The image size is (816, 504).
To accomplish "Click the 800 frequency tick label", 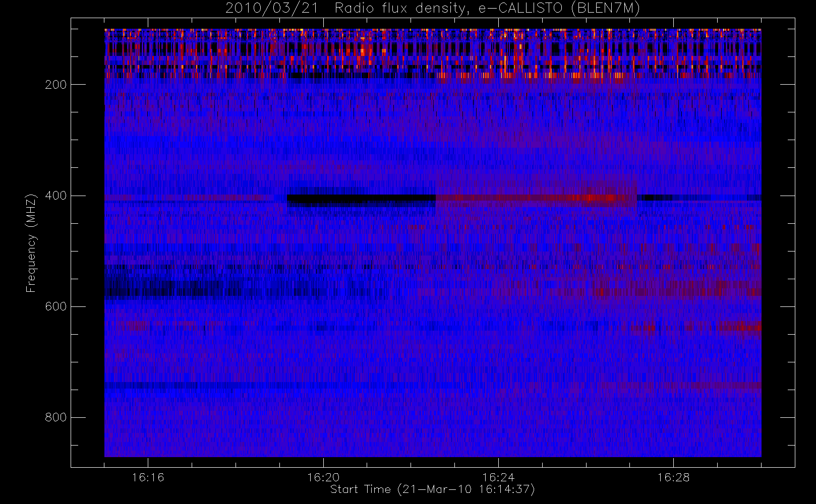I will (x=56, y=417).
